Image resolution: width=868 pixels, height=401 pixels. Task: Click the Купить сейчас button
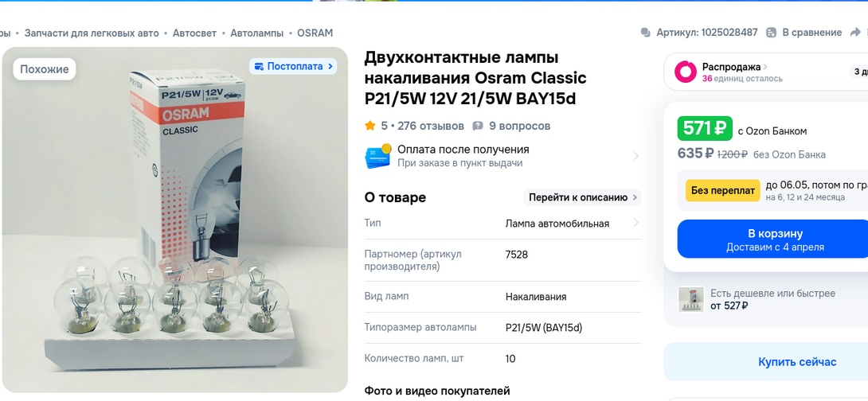[797, 362]
